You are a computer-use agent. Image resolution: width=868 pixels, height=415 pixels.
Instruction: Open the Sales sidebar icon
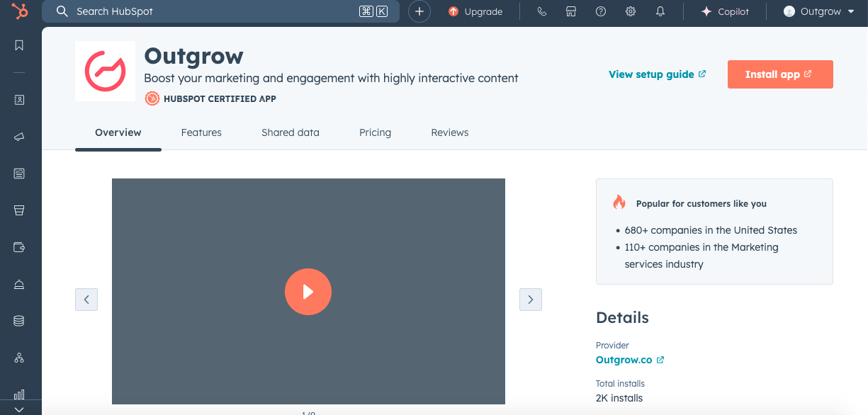(x=19, y=210)
